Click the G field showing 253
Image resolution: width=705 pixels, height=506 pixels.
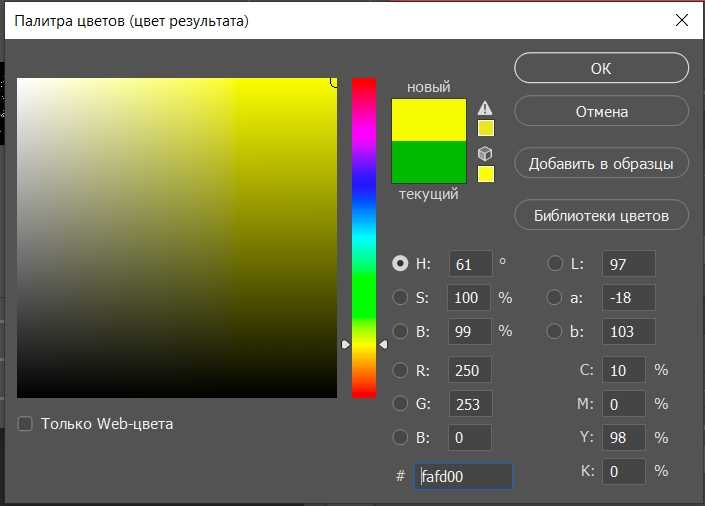click(470, 404)
